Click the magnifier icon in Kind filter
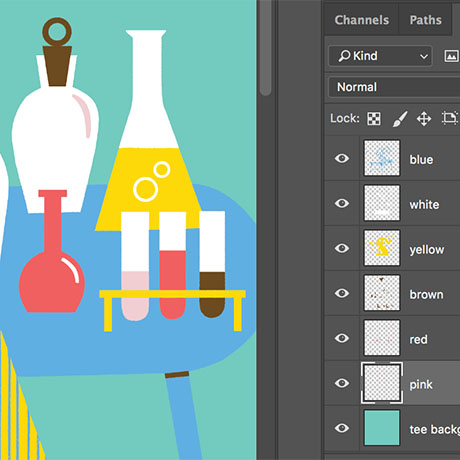Viewport: 460px width, 460px height. coord(344,56)
